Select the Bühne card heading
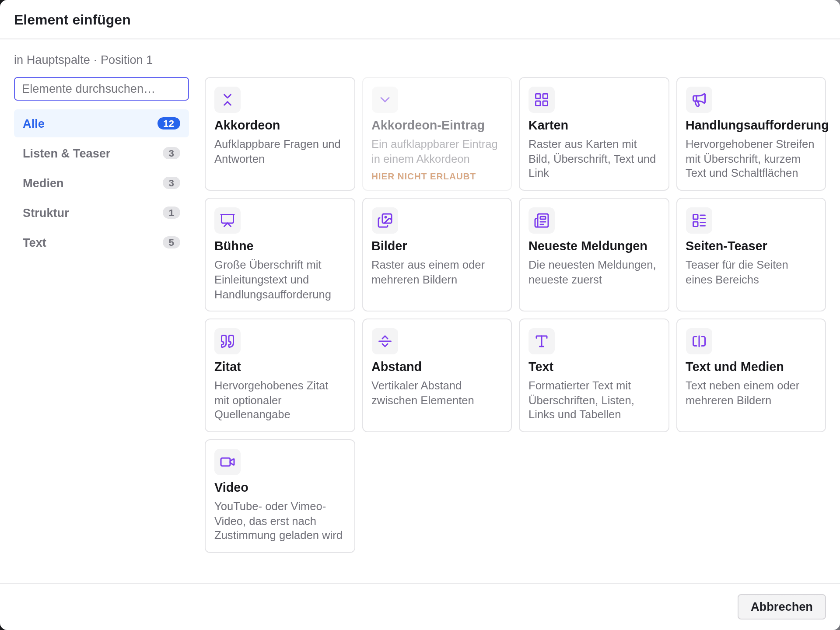Screen dimensions: 840x630 [234, 246]
